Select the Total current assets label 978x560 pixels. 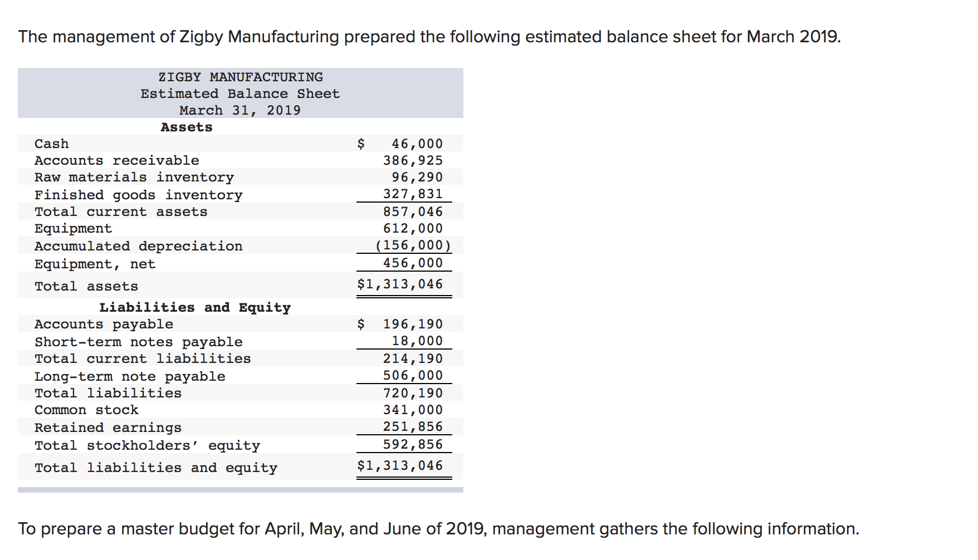[x=121, y=212]
